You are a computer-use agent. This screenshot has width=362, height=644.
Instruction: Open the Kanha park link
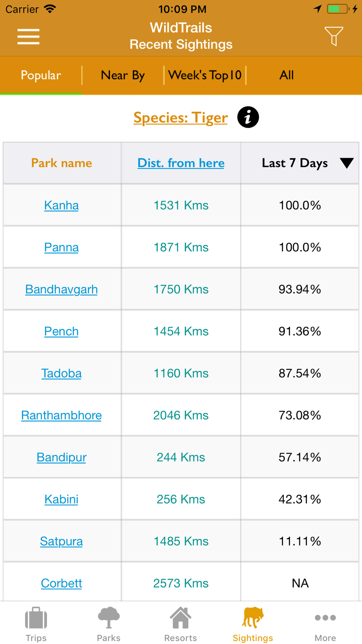[x=61, y=205]
